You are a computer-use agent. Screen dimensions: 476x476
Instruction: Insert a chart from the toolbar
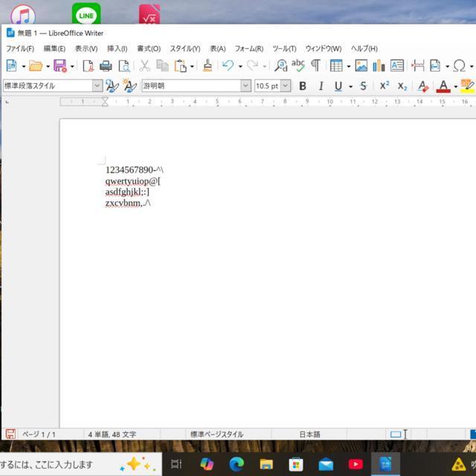(379, 66)
